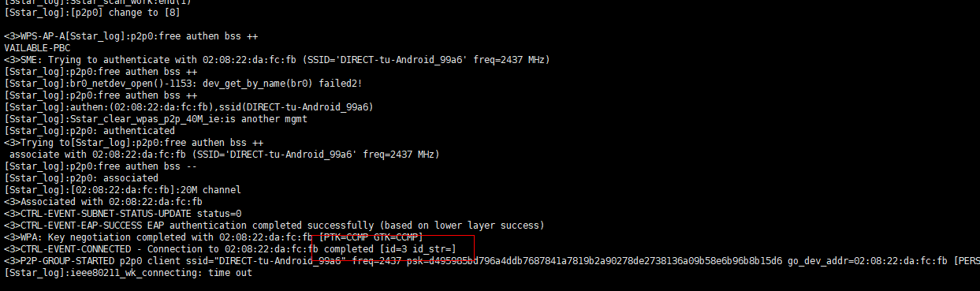Click the 'WPA: Key negotiation completed' line
This screenshot has width=980, height=291.
pyautogui.click(x=213, y=237)
